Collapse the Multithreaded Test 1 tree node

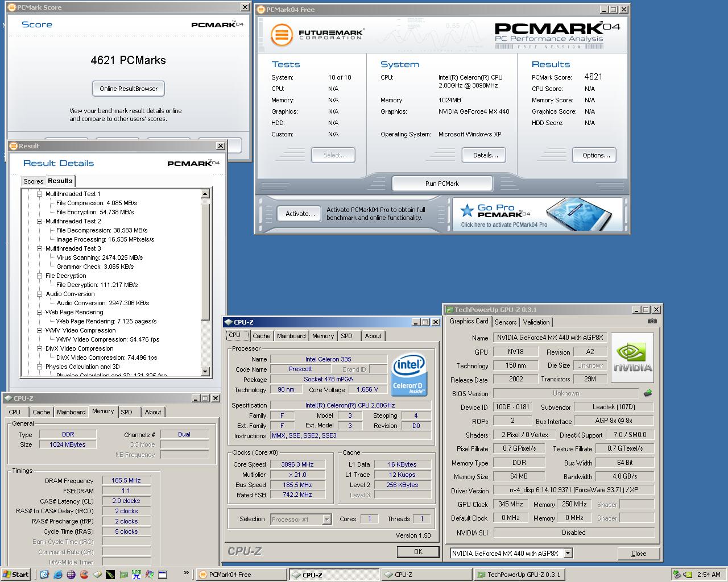click(x=40, y=194)
